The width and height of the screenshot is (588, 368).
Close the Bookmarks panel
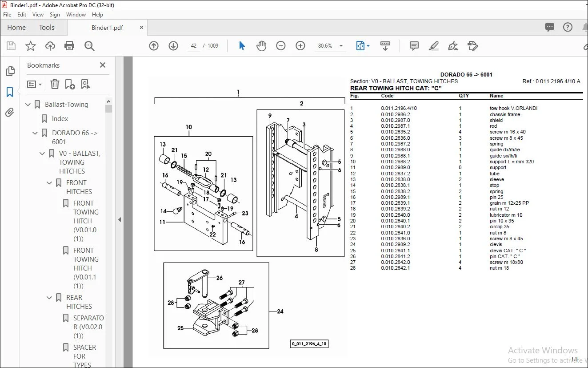pos(103,65)
